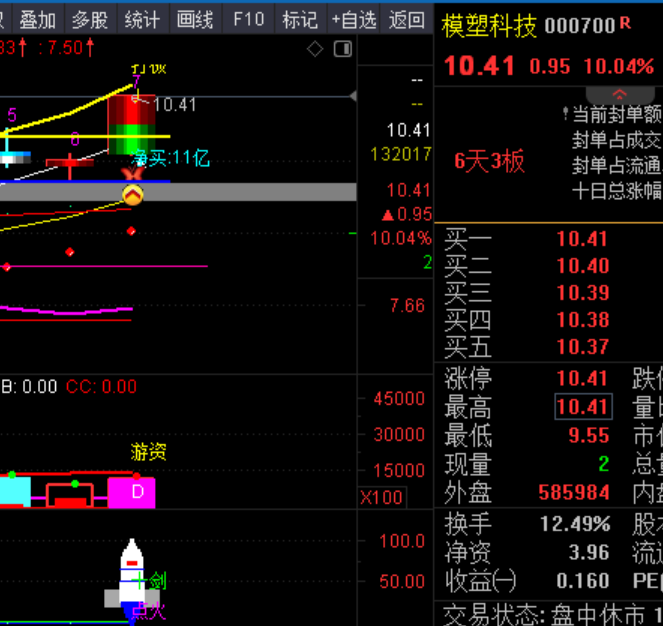Click the 返回 back button
Image resolution: width=663 pixels, height=626 pixels.
point(406,19)
